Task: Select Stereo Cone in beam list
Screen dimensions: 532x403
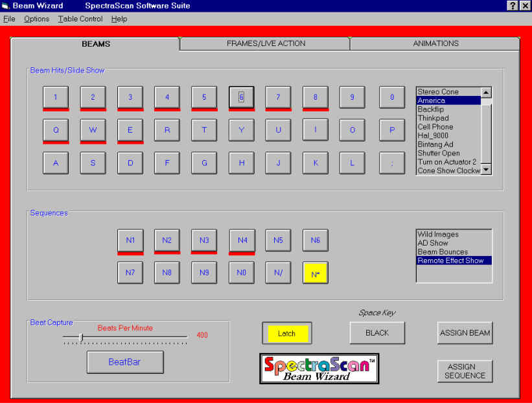Action: click(448, 91)
